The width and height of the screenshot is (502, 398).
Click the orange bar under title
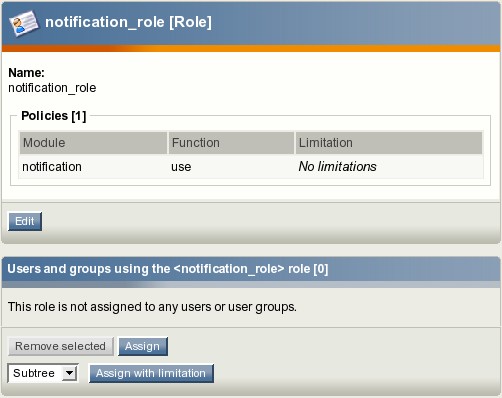tap(251, 48)
